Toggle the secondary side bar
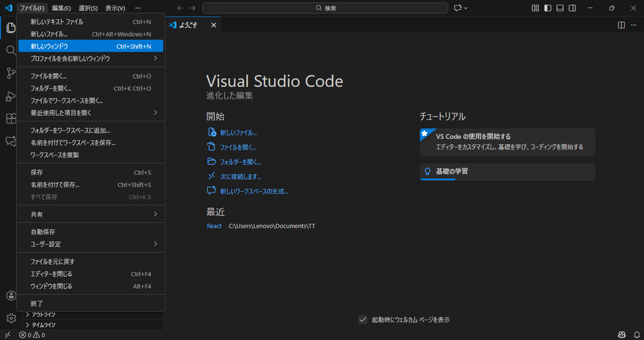 pyautogui.click(x=572, y=8)
